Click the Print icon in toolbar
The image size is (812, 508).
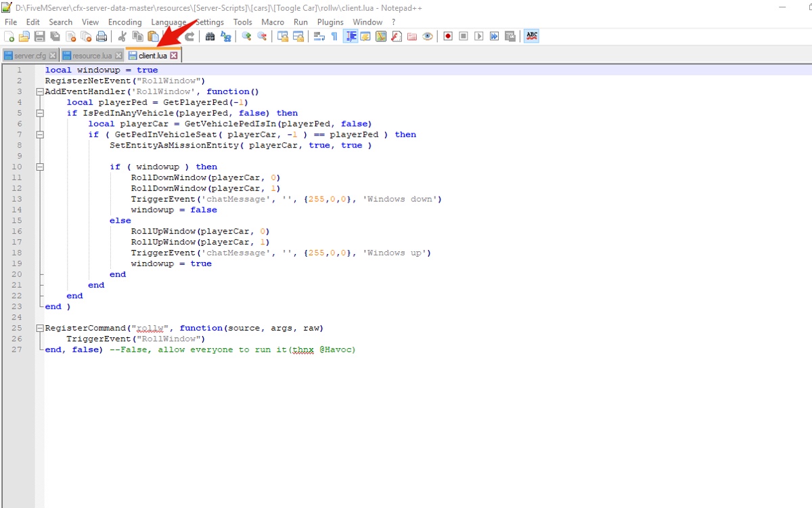pos(101,37)
